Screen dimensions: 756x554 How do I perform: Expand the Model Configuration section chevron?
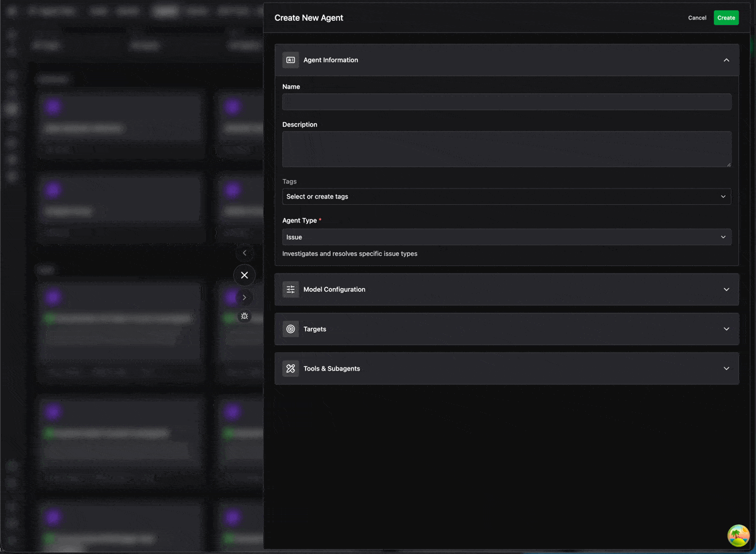tap(726, 289)
